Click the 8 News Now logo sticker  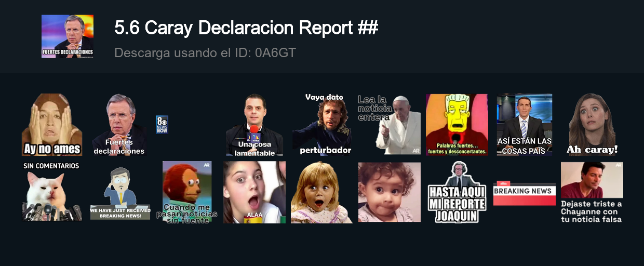point(162,125)
